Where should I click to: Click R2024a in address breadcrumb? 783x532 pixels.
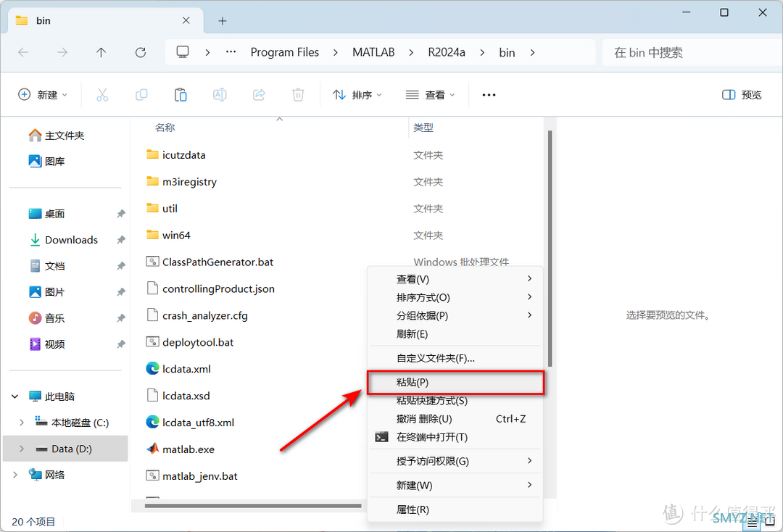tap(447, 52)
